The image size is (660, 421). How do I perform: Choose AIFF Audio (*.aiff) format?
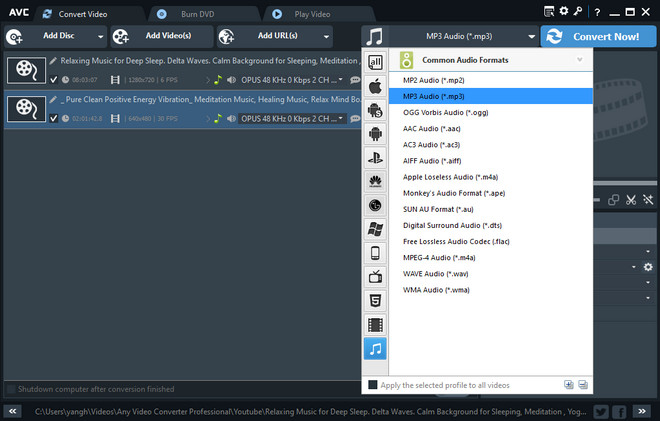click(490, 161)
